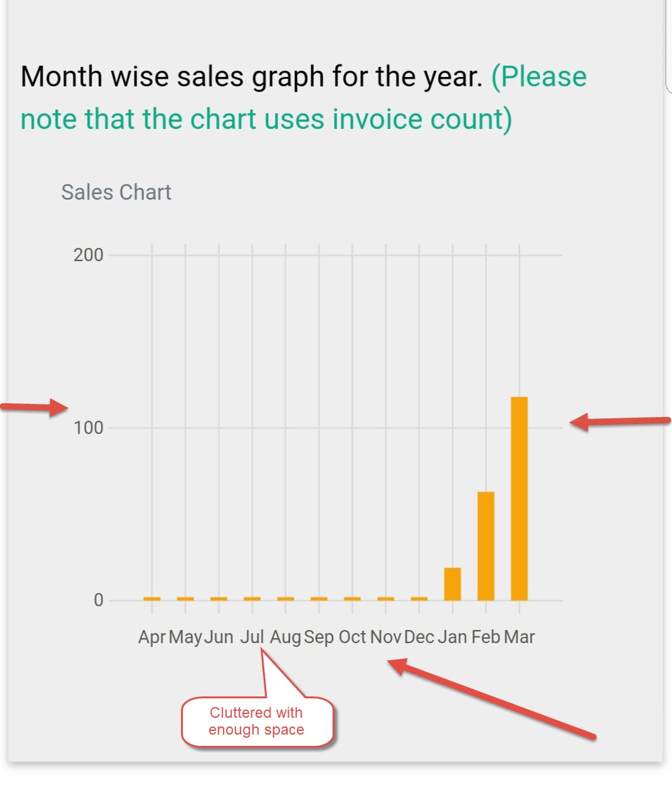672x791 pixels.
Task: Click the Mar label on the x-axis
Action: (519, 637)
